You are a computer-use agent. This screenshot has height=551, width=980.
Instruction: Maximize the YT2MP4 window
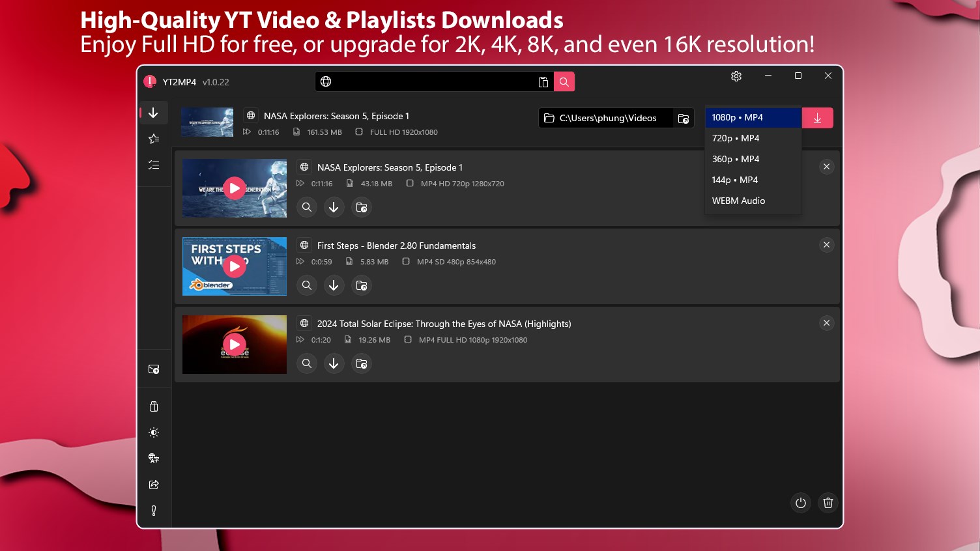click(x=798, y=76)
